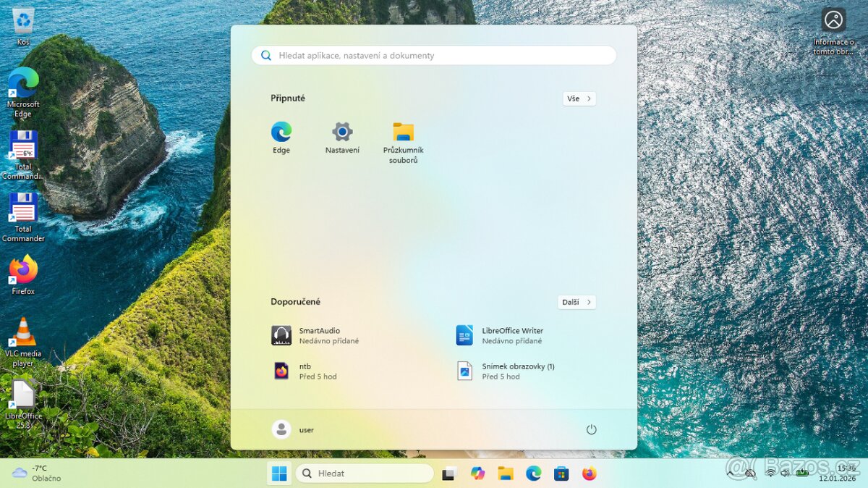Click Další to show more recommended items
Screen dimensions: 868x488
pyautogui.click(x=576, y=302)
